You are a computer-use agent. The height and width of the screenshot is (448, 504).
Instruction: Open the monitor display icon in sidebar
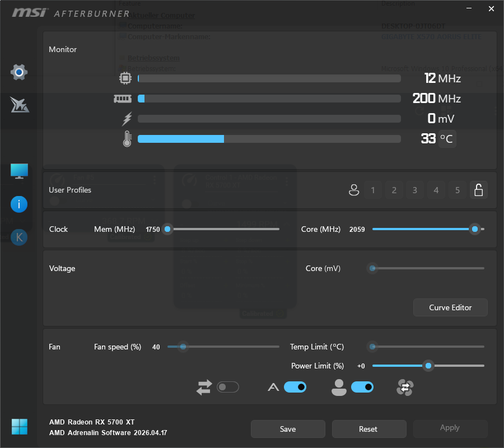point(19,171)
